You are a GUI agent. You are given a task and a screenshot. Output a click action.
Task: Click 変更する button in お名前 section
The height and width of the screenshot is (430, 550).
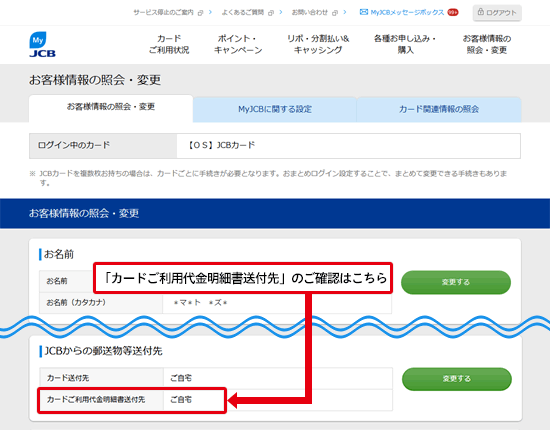456,282
